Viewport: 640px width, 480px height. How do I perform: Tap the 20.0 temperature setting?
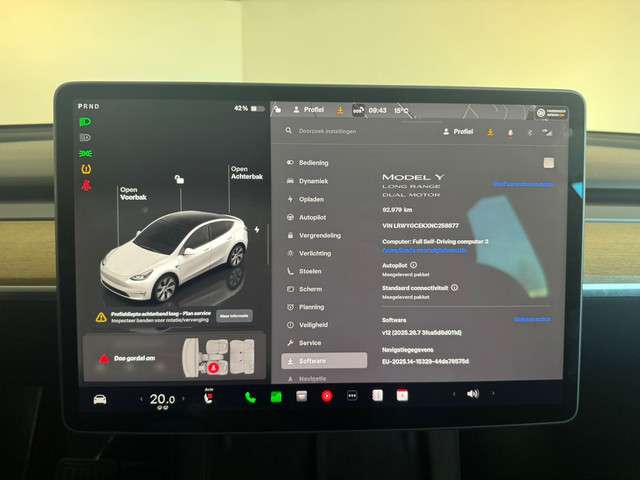(x=161, y=399)
